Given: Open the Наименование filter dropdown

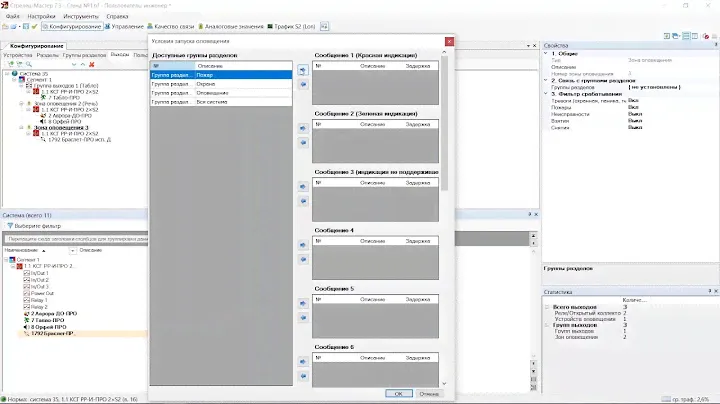Looking at the screenshot, I should point(70,249).
